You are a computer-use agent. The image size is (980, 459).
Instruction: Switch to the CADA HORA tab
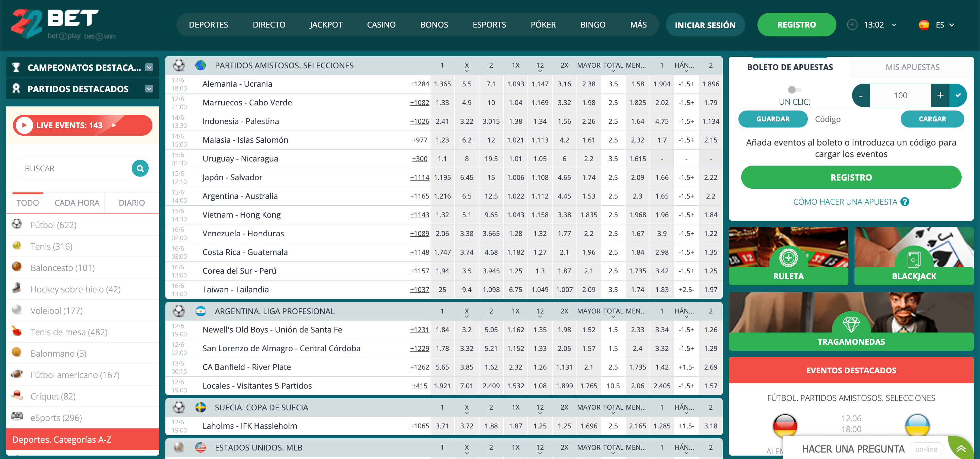point(77,203)
